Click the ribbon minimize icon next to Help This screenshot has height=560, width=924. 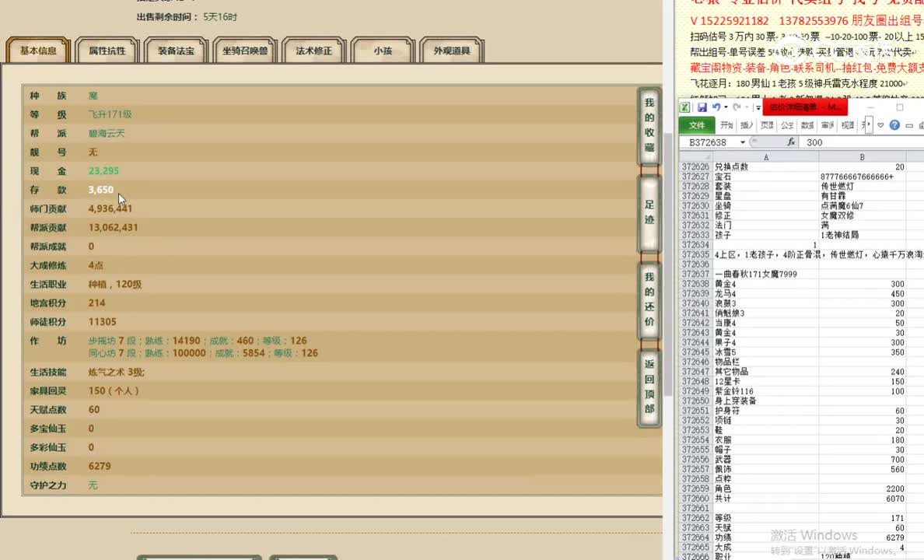pos(908,125)
